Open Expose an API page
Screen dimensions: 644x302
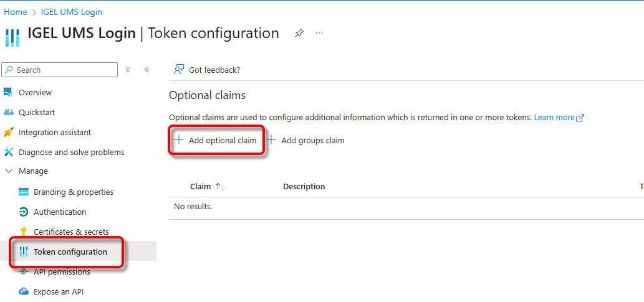click(58, 291)
